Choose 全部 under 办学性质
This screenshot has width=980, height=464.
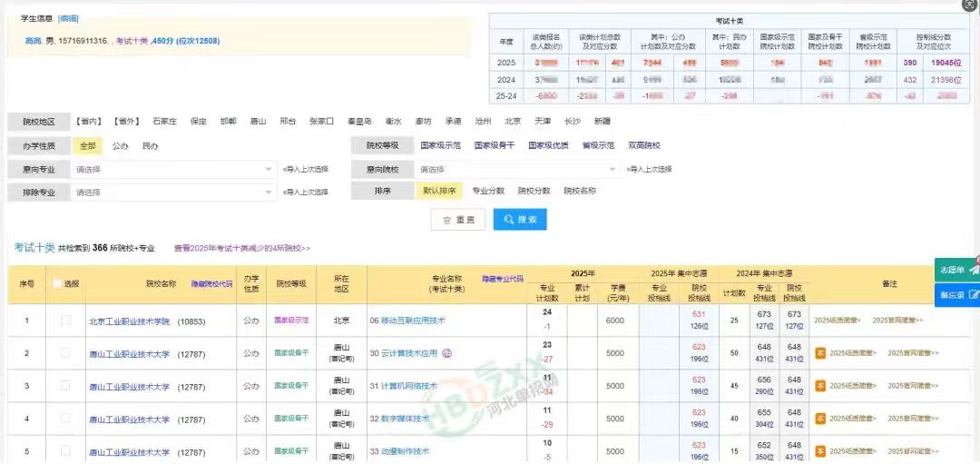(x=87, y=145)
